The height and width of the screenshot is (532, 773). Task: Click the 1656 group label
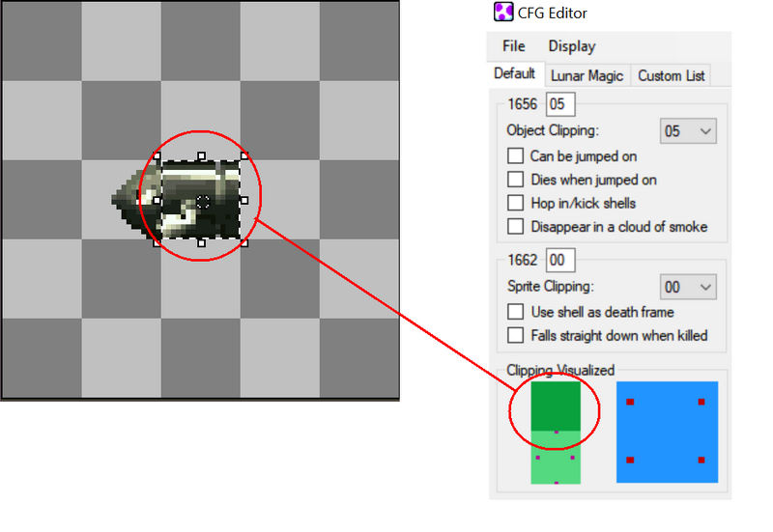coord(522,104)
